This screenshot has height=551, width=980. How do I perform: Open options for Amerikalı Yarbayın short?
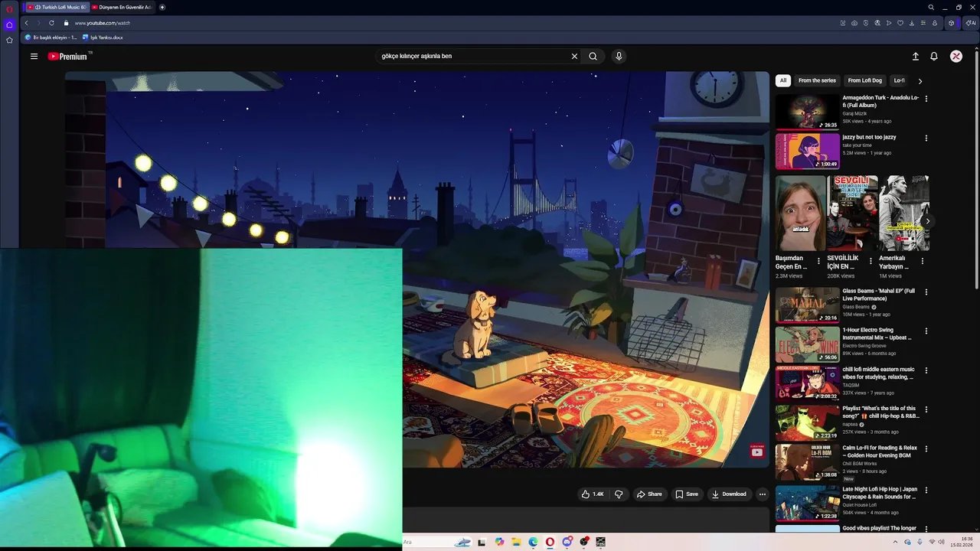922,261
